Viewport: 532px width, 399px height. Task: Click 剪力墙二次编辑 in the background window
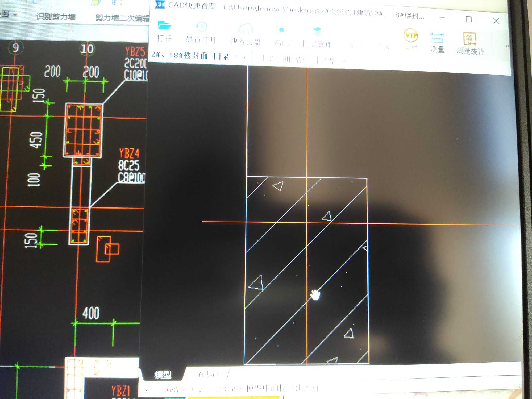click(122, 18)
